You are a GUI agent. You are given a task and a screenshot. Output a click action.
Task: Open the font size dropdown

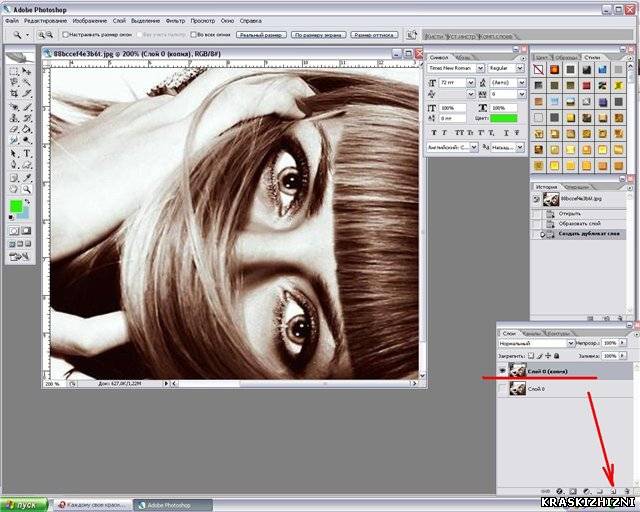pyautogui.click(x=471, y=82)
